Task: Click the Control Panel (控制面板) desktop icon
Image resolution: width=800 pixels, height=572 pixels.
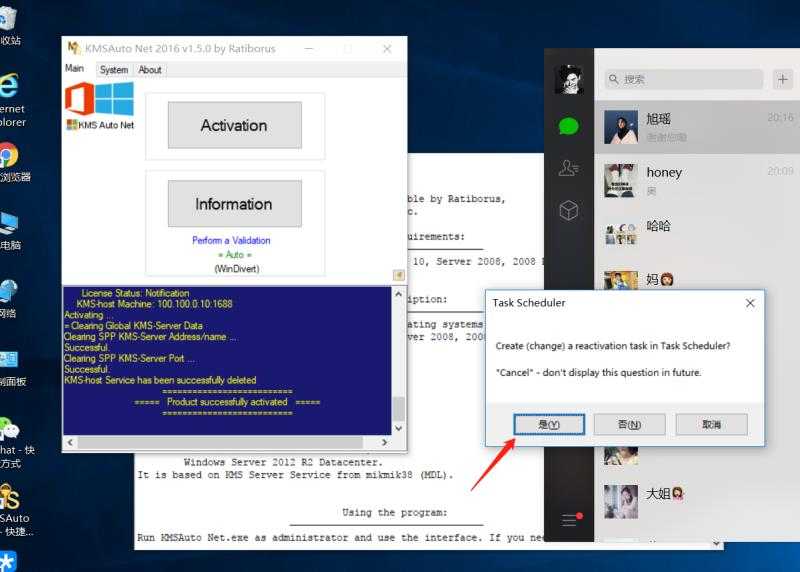Action: pos(11,367)
